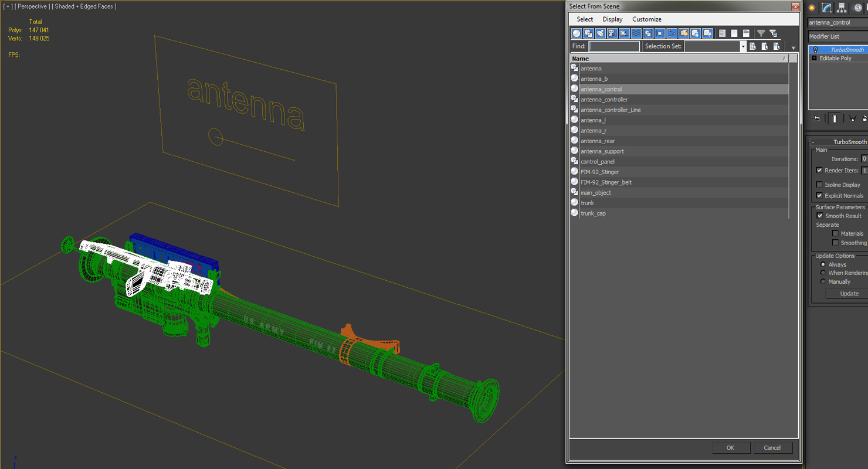Viewport: 868px width, 469px height.
Task: Click Make Unique icon under modifier stack
Action: (x=853, y=118)
